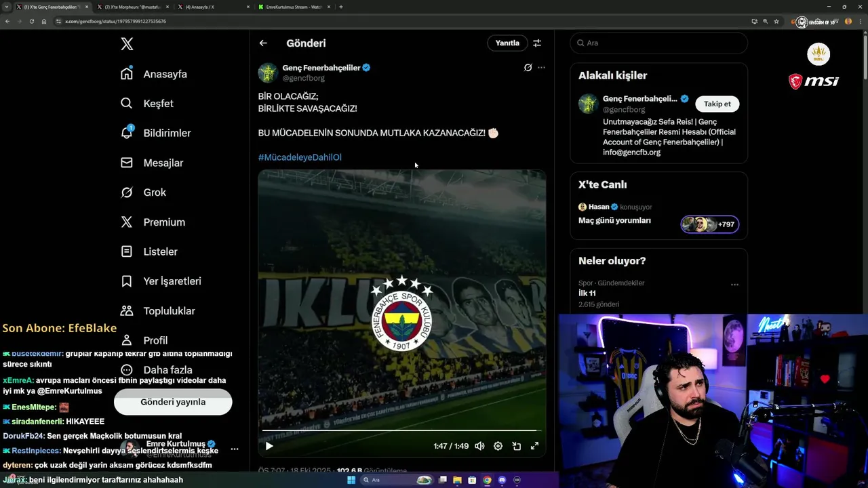868x488 pixels.
Task: Open the Genç Fenerbahçeliler avatar on the post
Action: coord(268,73)
